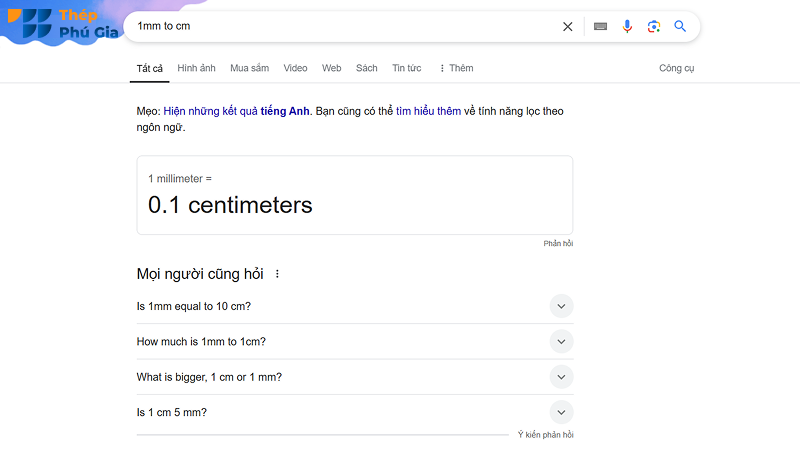
Task: Expand "What is bigger, 1 cm or 1 mm?"
Action: pyautogui.click(x=561, y=377)
